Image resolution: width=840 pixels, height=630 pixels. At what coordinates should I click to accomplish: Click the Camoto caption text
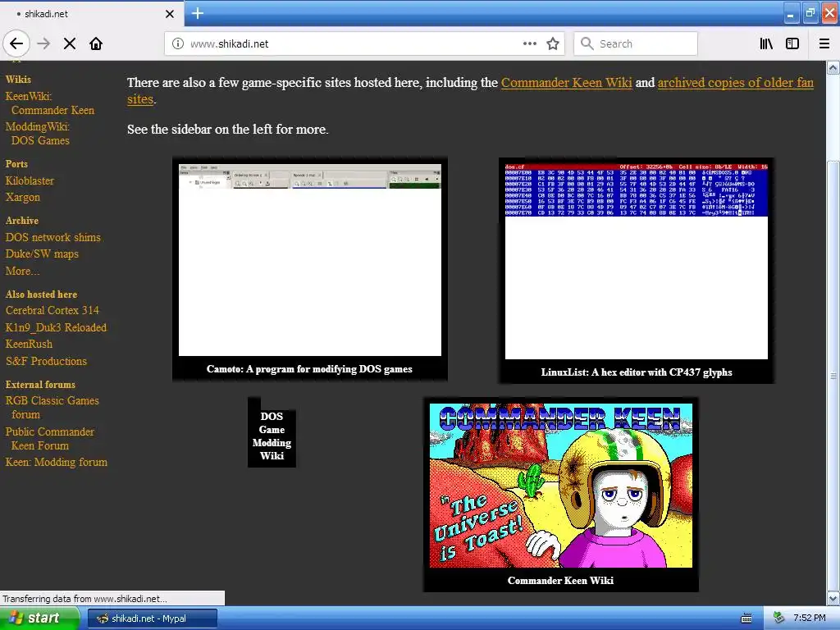click(309, 368)
